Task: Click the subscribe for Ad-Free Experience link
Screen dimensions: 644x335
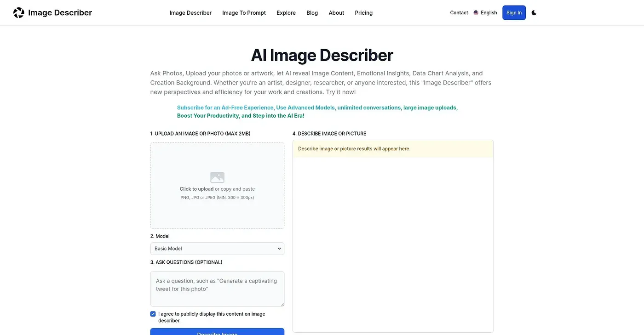Action: [x=317, y=112]
